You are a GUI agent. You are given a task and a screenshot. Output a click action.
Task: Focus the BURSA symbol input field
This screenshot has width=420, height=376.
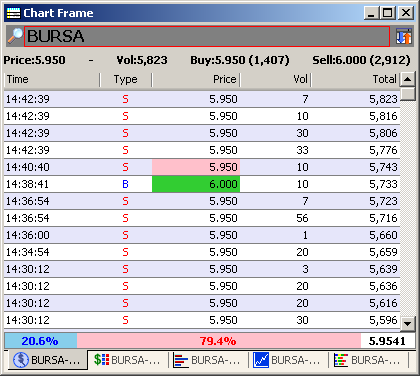click(x=207, y=36)
